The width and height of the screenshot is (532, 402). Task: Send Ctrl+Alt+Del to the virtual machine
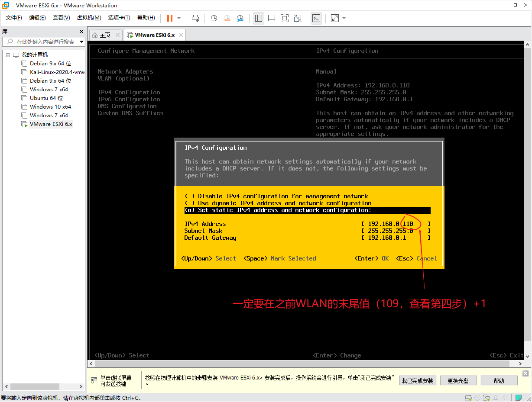[195, 18]
